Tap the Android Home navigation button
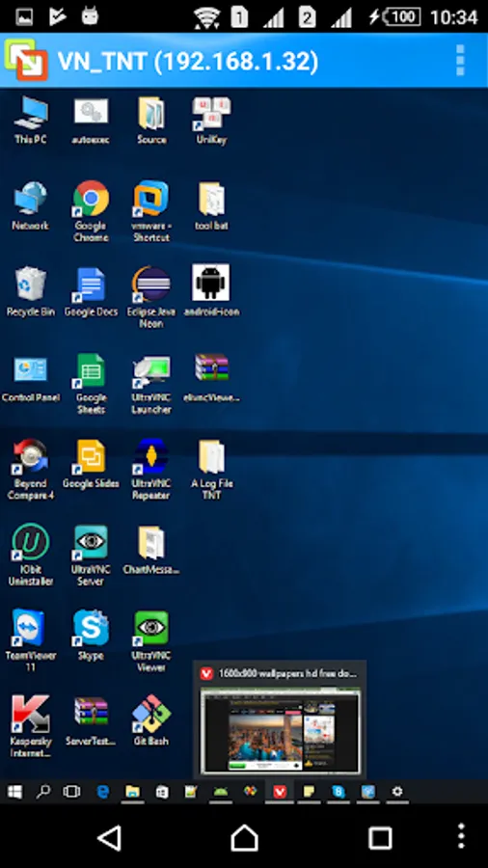Image resolution: width=488 pixels, height=868 pixels. click(245, 837)
